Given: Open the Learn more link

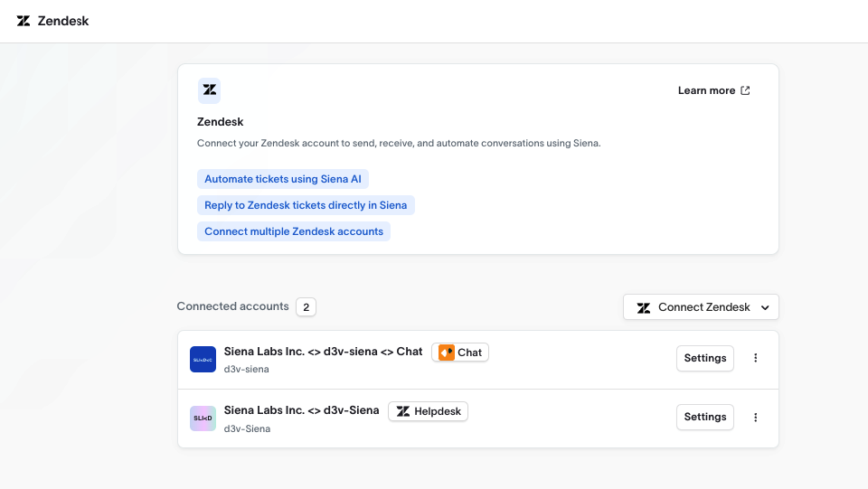Looking at the screenshot, I should tap(713, 90).
